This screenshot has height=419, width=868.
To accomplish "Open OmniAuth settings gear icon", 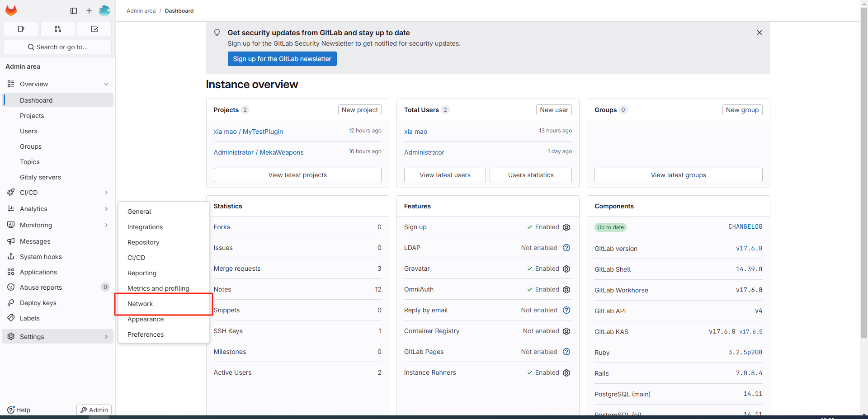I will (x=566, y=290).
